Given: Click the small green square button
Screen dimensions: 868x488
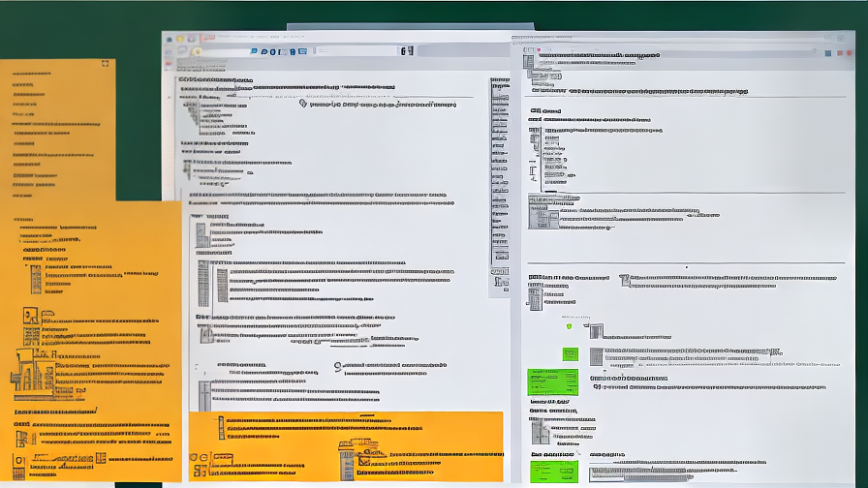Looking at the screenshot, I should tap(571, 354).
